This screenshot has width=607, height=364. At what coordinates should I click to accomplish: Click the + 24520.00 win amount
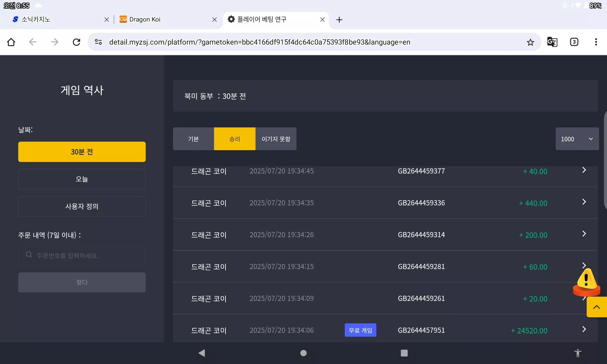pyautogui.click(x=529, y=331)
